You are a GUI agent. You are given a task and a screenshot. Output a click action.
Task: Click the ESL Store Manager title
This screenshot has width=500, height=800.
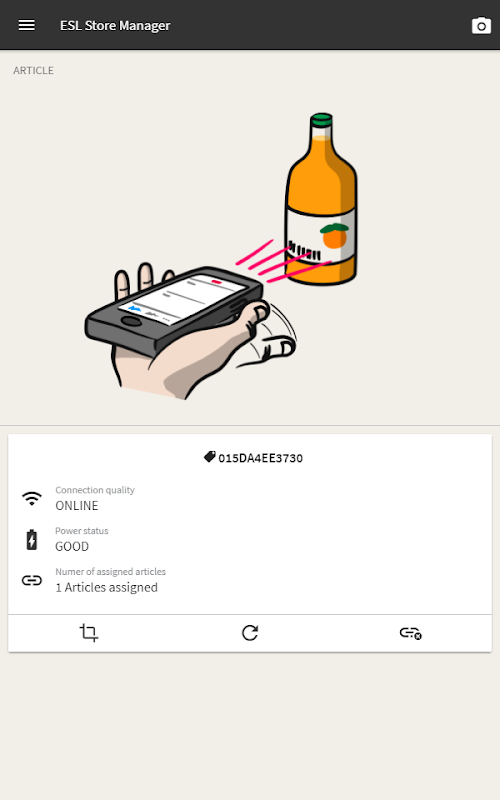(x=115, y=26)
